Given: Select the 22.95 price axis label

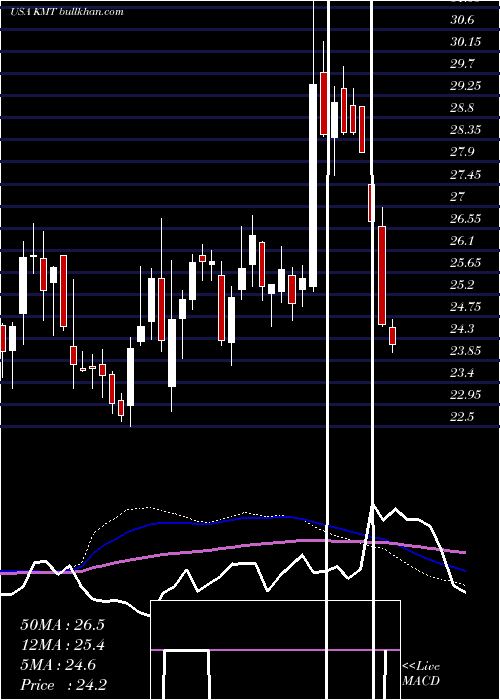Looking at the screenshot, I should click(466, 395).
